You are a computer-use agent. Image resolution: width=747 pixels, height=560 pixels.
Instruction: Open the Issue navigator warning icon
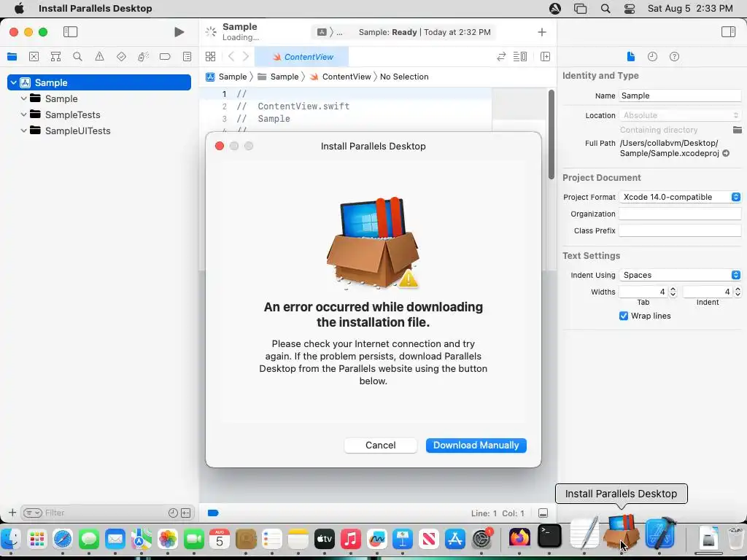point(99,57)
